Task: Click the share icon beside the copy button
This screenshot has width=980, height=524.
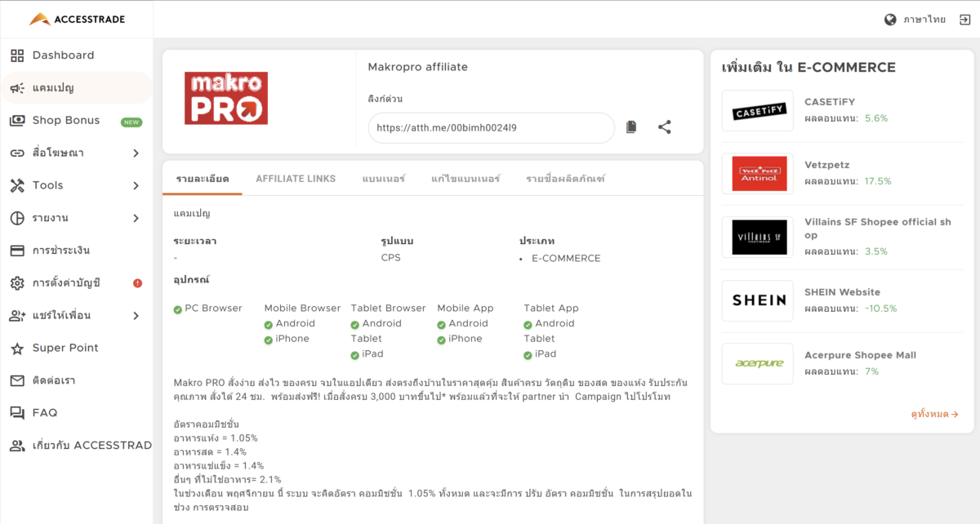Action: (x=664, y=127)
